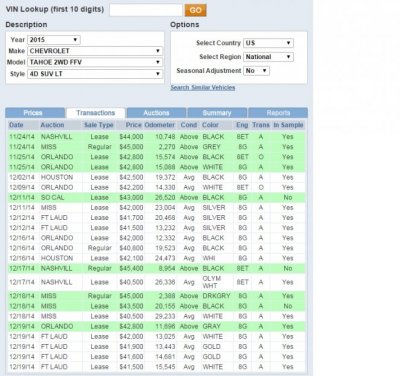Screen dimensions: 400x376
Task: Select the 12/02/14 date cell
Action: pos(22,177)
